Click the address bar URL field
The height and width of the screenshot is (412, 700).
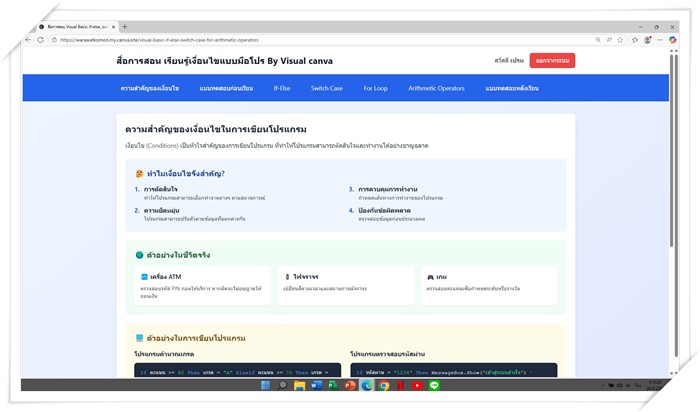pos(300,40)
